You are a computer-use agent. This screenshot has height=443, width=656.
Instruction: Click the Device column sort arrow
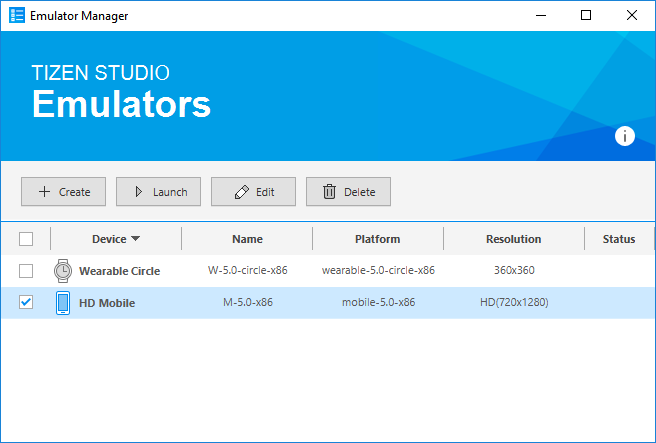coord(135,239)
